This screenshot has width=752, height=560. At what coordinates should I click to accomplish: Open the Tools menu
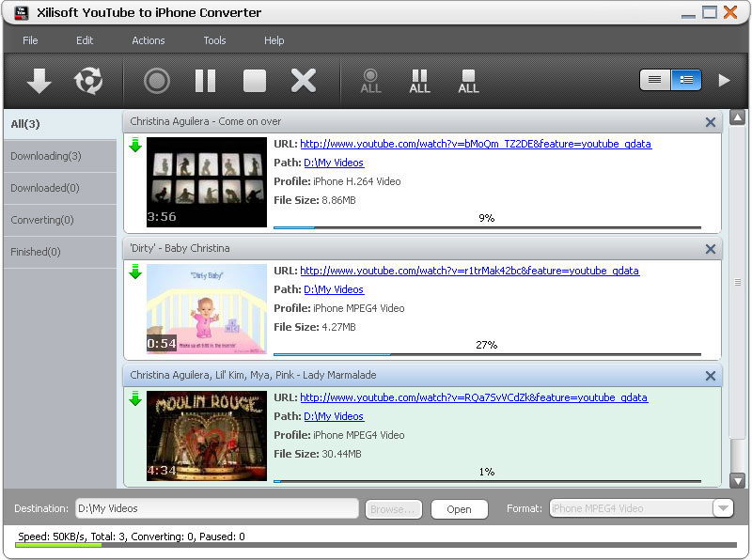[214, 40]
